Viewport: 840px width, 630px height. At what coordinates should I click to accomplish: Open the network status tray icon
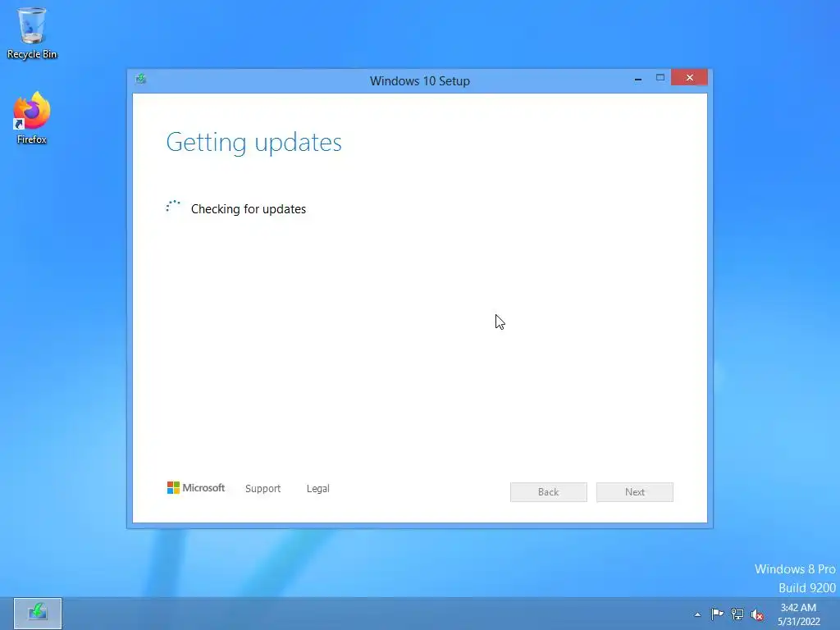737,614
